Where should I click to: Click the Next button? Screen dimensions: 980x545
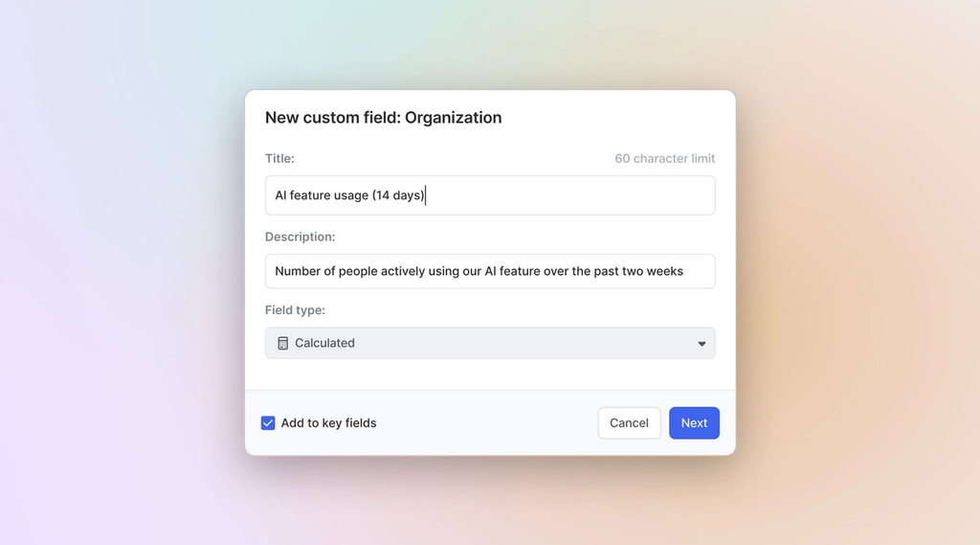[x=694, y=423]
